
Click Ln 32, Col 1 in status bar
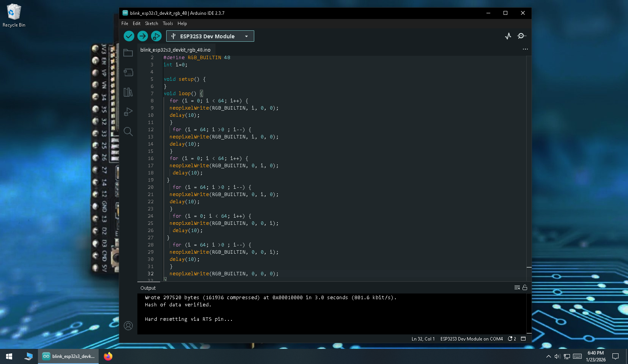coord(423,339)
